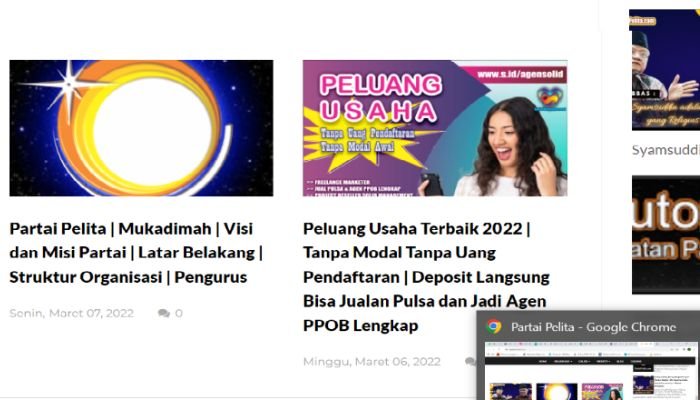Open the Tutorial sidebar thumbnail with glowing text
The image size is (700, 400).
666,235
